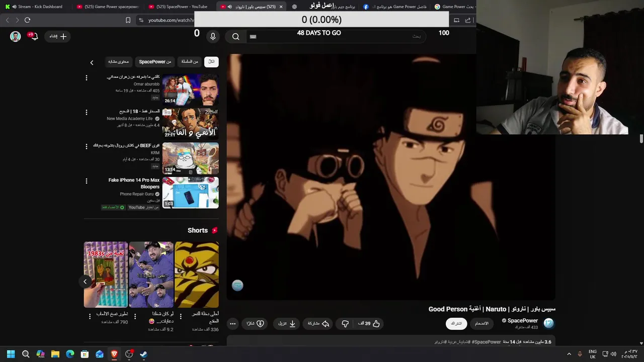Viewport: 644px width, 362px height.
Task: Switch to the '(525) Game Power spacepower' tab
Action: 108,7
